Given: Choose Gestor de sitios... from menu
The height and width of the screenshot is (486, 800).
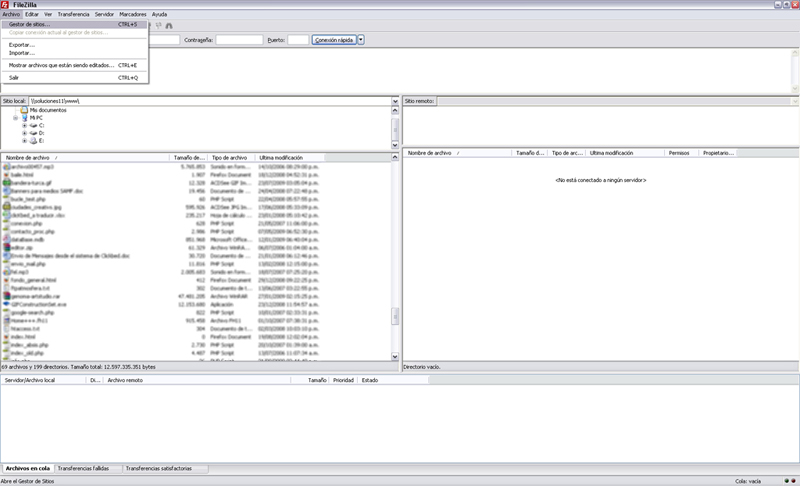Looking at the screenshot, I should pyautogui.click(x=74, y=24).
